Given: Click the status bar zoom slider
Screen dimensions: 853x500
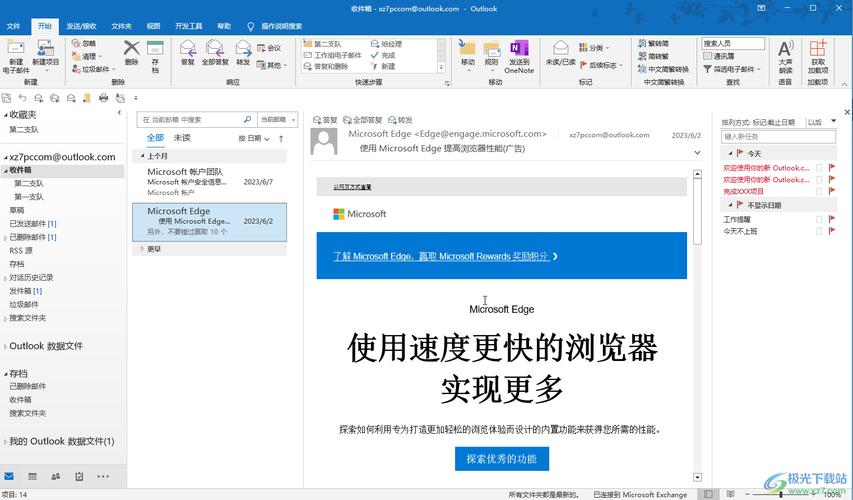Looking at the screenshot, I should click(x=780, y=494).
